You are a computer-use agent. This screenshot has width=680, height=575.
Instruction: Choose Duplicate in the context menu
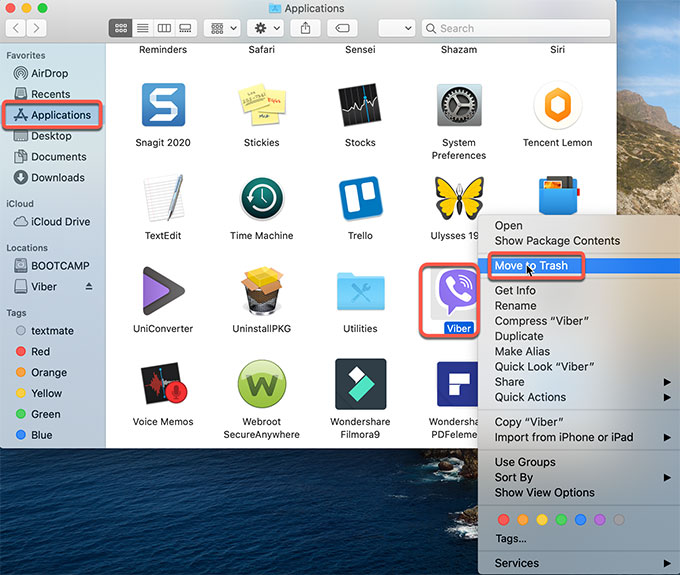tap(579, 336)
